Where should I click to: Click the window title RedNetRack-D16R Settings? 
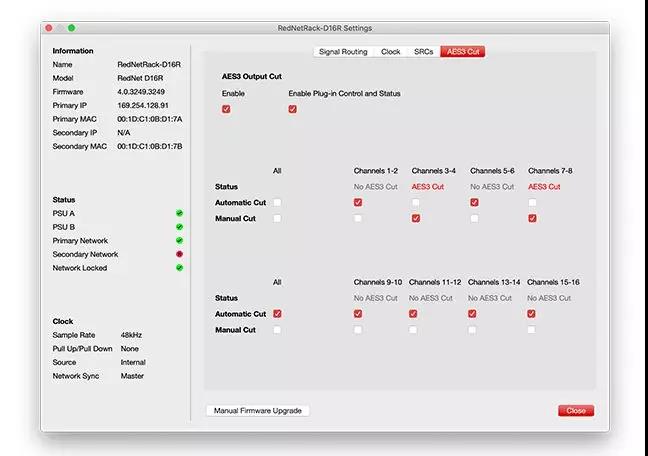[325, 28]
